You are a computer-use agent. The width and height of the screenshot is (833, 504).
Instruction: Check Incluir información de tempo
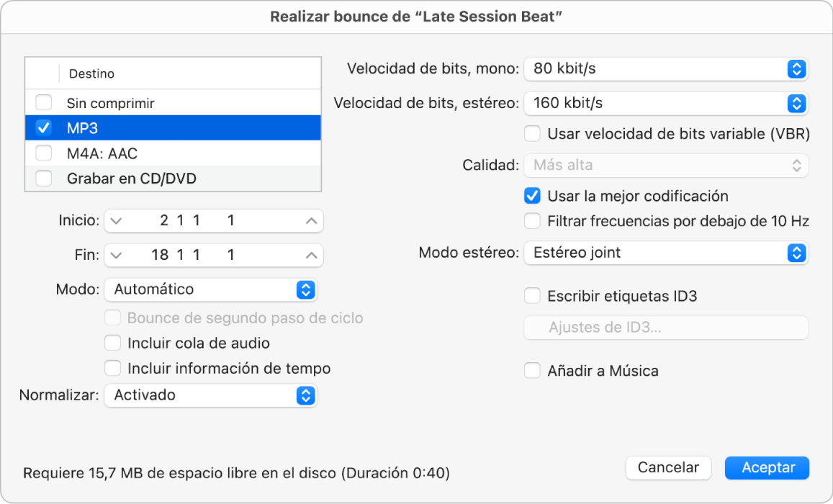tap(113, 368)
